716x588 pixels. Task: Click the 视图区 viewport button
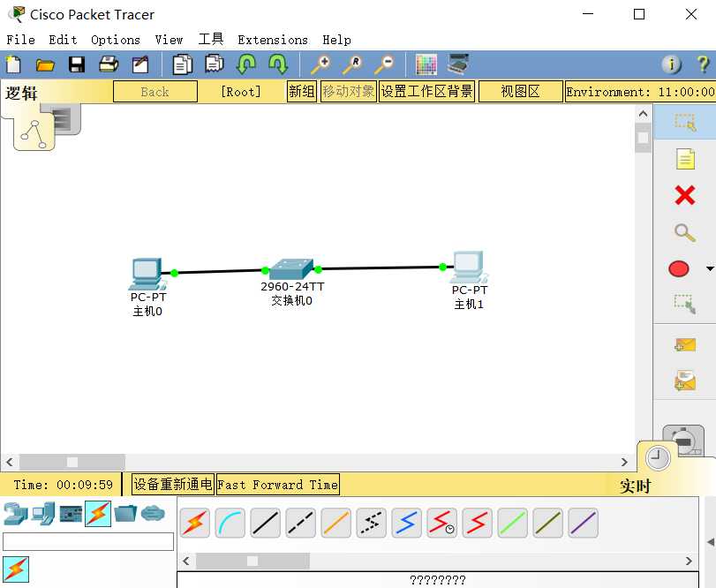point(521,91)
